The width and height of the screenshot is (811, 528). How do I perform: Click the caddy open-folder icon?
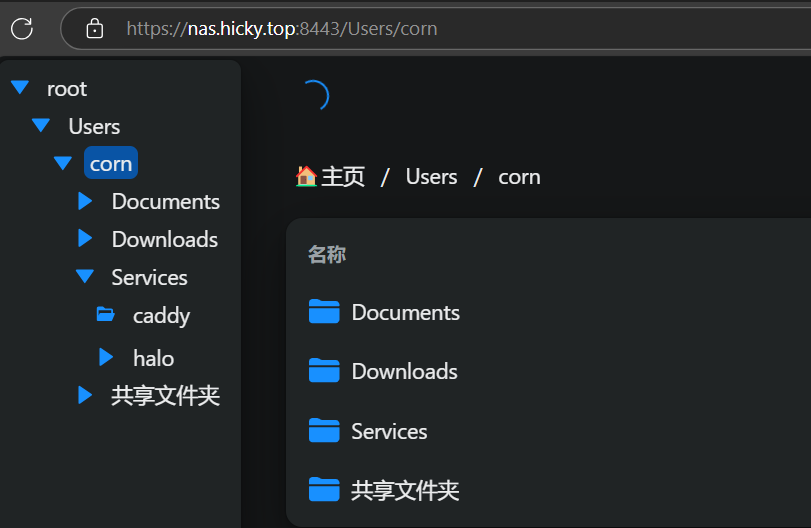pyautogui.click(x=106, y=314)
